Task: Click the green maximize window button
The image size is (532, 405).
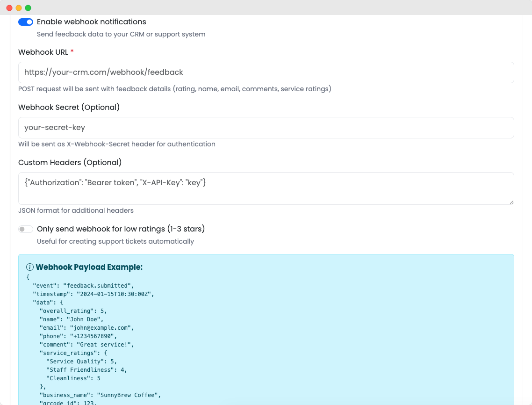Action: (x=28, y=8)
